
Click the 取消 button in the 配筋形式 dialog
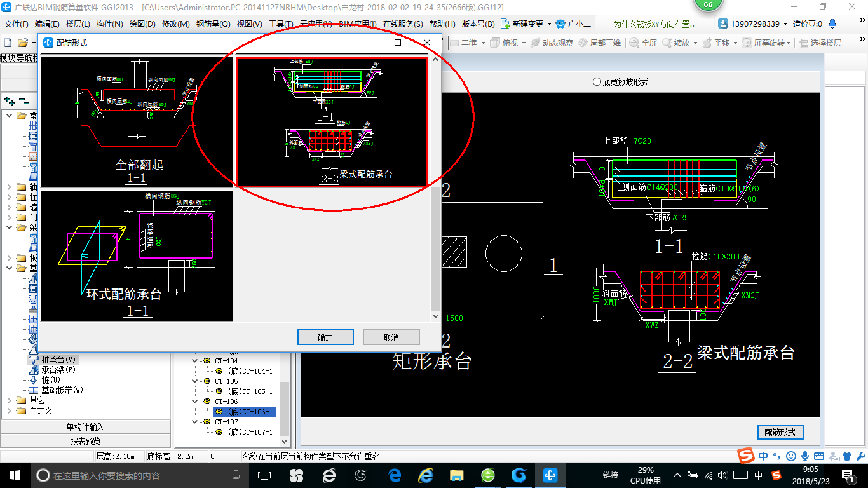click(x=391, y=337)
